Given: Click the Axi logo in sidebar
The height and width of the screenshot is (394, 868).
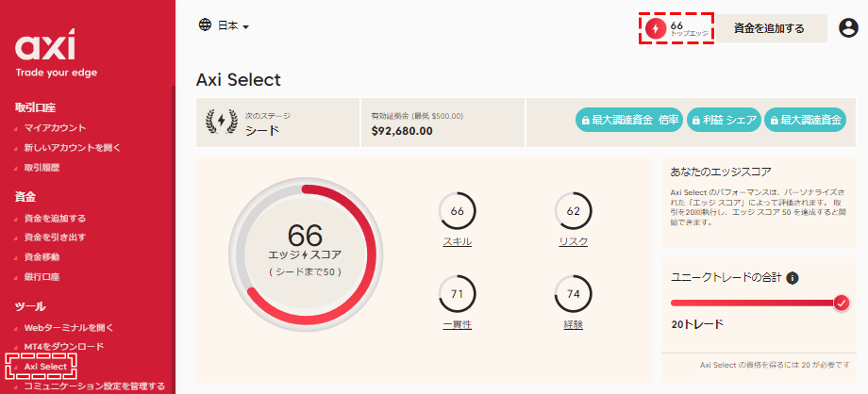Looking at the screenshot, I should (x=45, y=45).
